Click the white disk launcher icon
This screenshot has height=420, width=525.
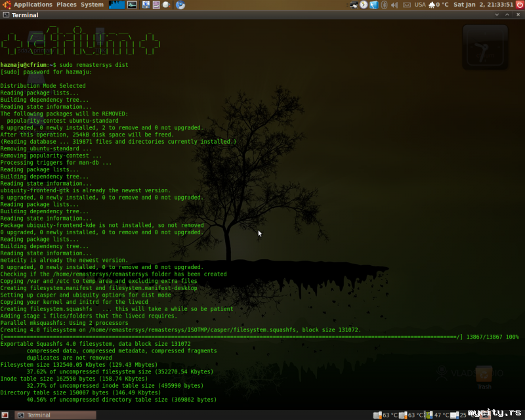pyautogui.click(x=167, y=5)
